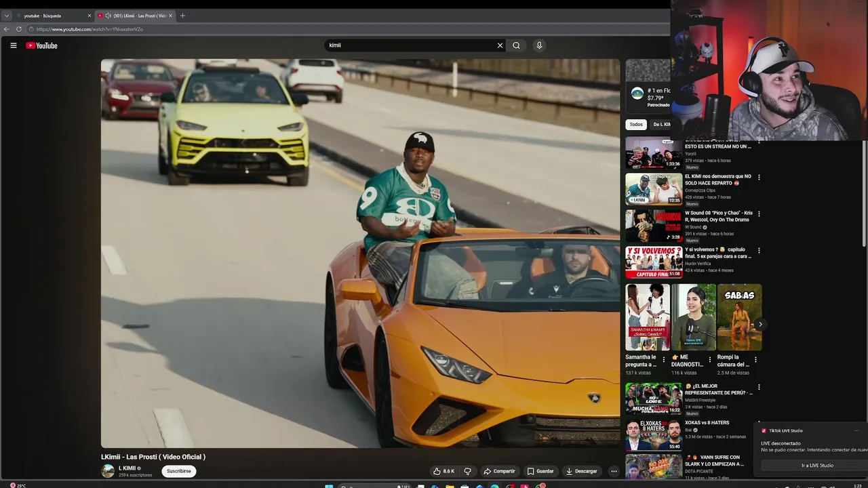
Task: Open SABIAS Rompí la cámara short thumbnail
Action: 740,317
